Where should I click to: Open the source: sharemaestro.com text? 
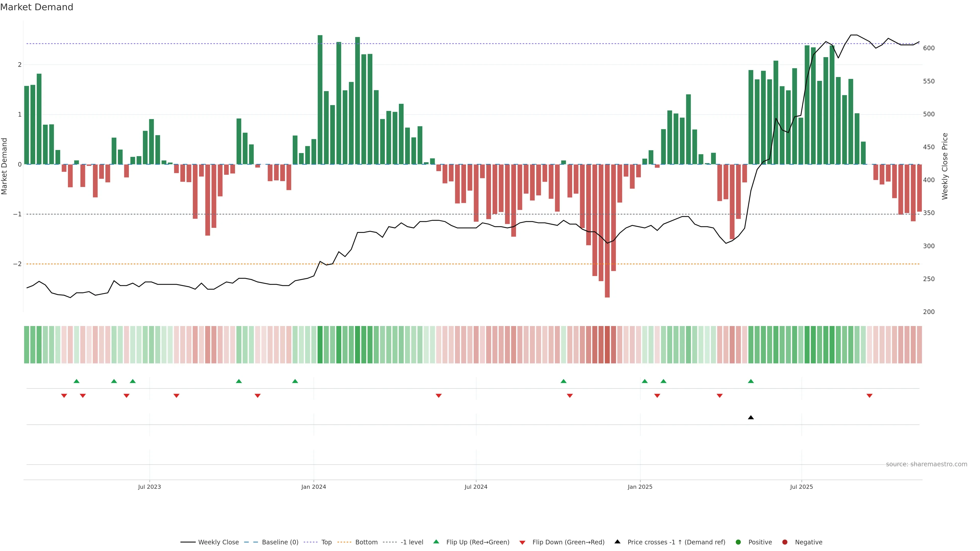click(926, 464)
